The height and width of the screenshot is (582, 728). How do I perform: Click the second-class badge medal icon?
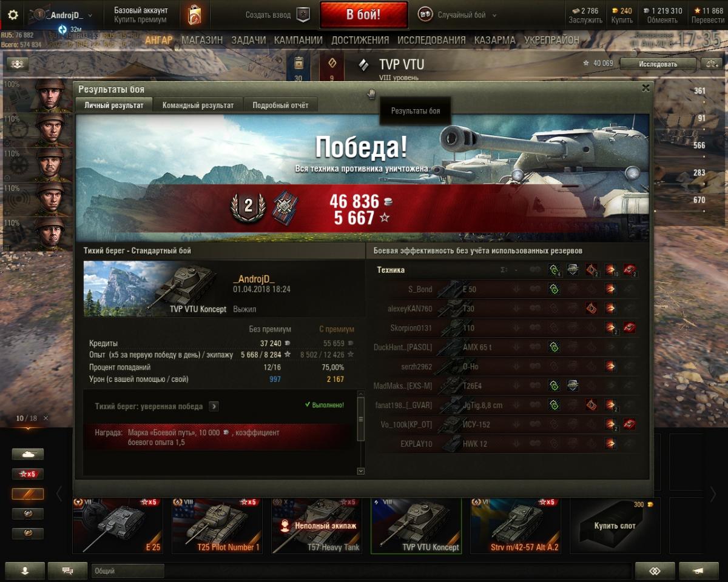248,206
